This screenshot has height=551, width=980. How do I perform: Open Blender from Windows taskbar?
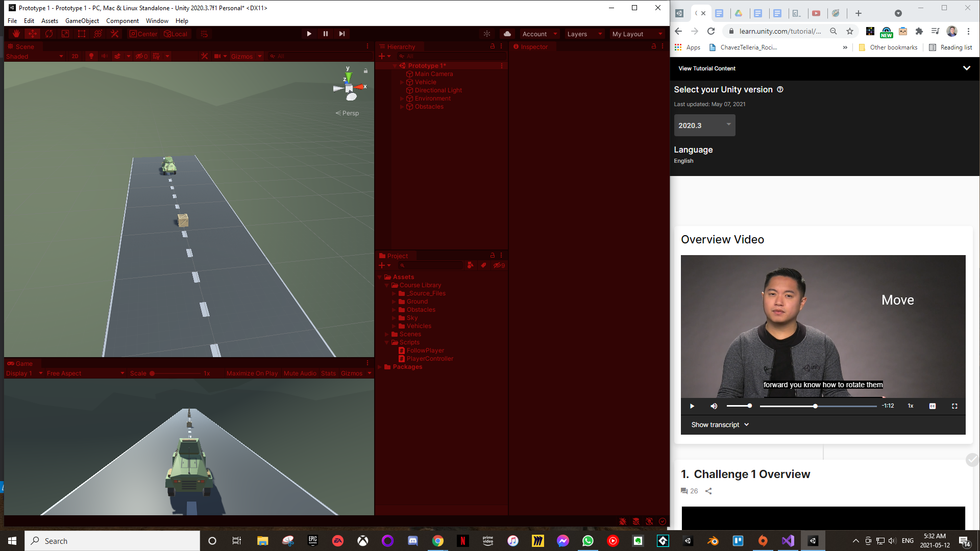(x=713, y=541)
